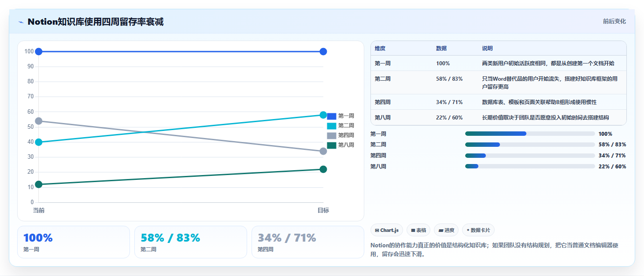Click the cyan 第二周 point at 当前

pos(39,142)
